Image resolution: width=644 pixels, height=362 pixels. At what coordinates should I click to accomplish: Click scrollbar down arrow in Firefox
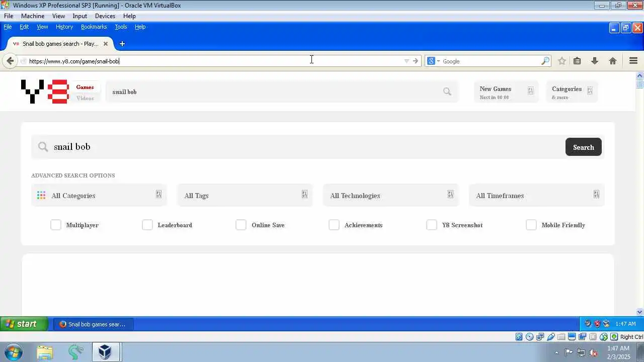(x=640, y=312)
